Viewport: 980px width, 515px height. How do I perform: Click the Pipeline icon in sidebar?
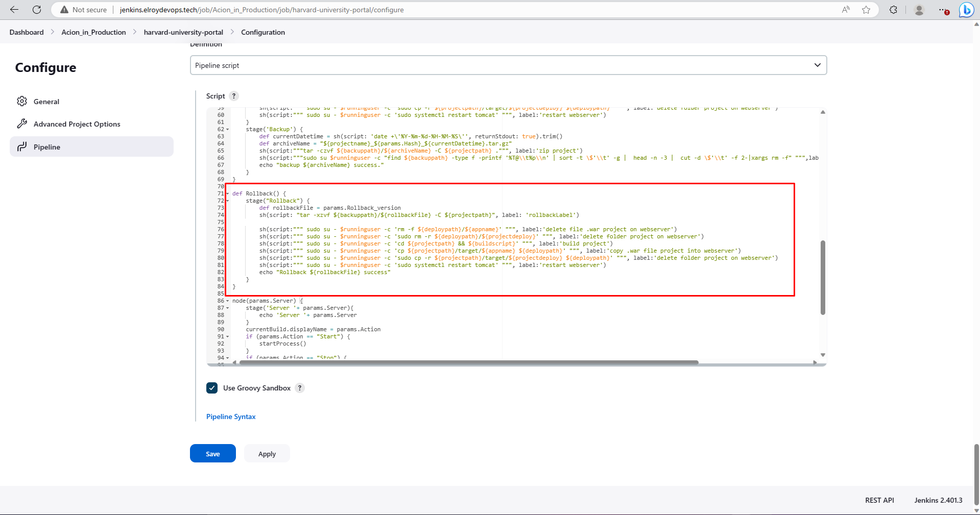coord(22,147)
